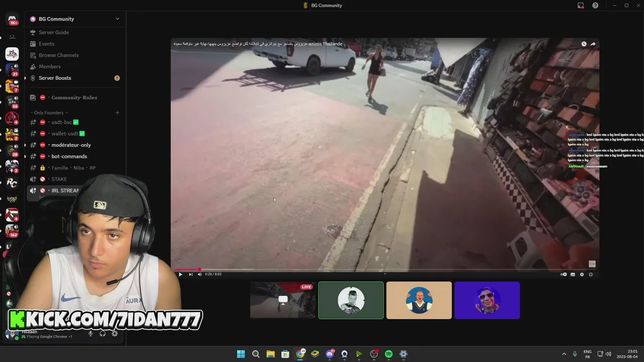Open File Explorer from taskbar
Screen dimensions: 644x362
271,354
